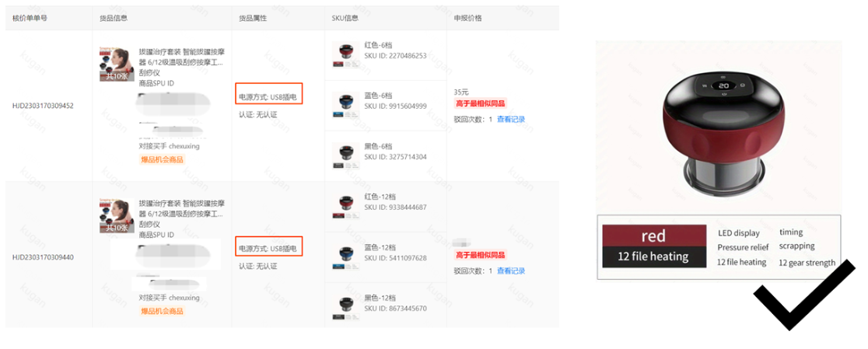Open the 黑色-12档 SKU thumbnail
This screenshot has height=349, width=868.
point(346,308)
